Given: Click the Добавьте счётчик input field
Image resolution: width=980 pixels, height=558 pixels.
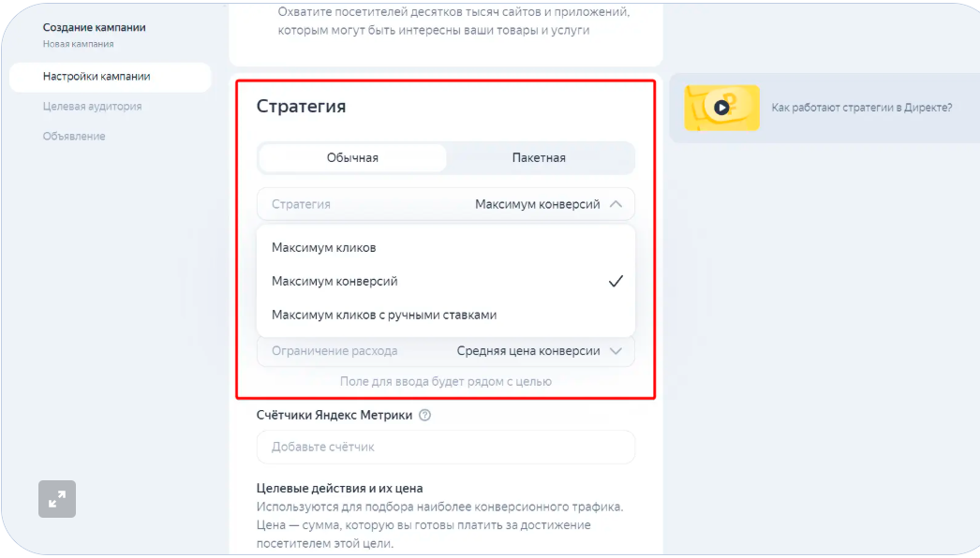Looking at the screenshot, I should [x=445, y=447].
